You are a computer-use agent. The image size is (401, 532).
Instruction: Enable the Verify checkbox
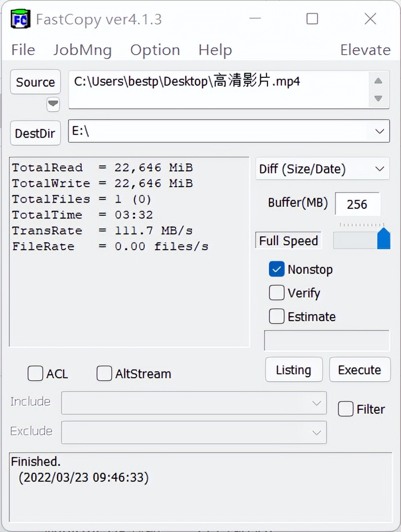[276, 293]
